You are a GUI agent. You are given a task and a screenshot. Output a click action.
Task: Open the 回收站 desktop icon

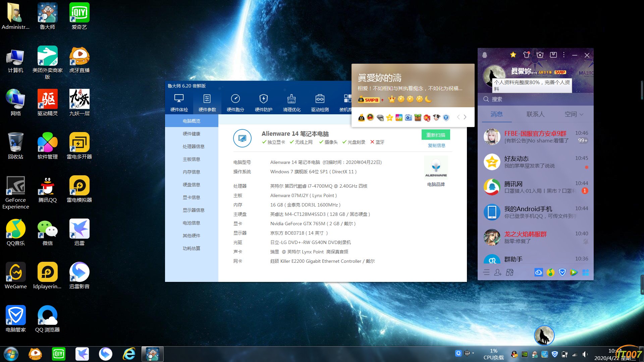[x=15, y=146]
